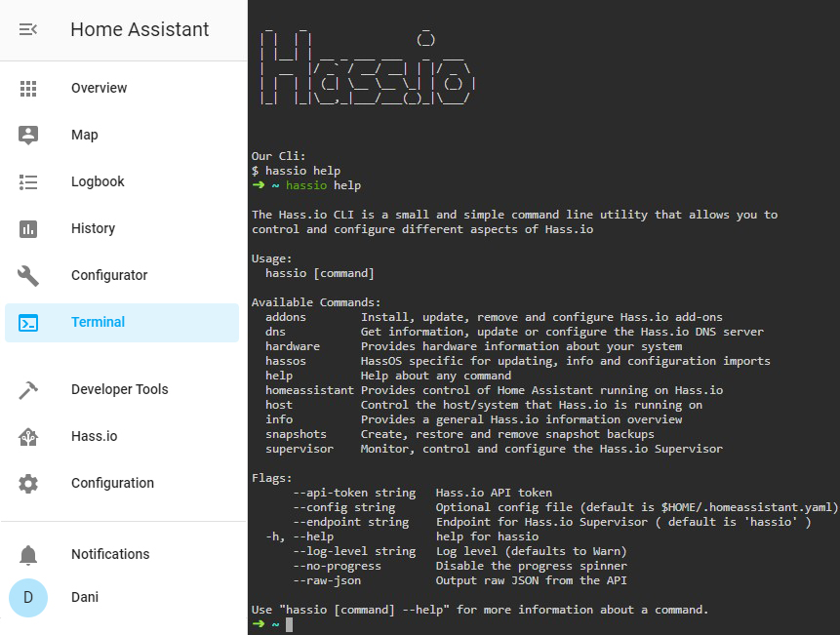Show Notifications label
This screenshot has height=635, width=840.
click(x=110, y=554)
